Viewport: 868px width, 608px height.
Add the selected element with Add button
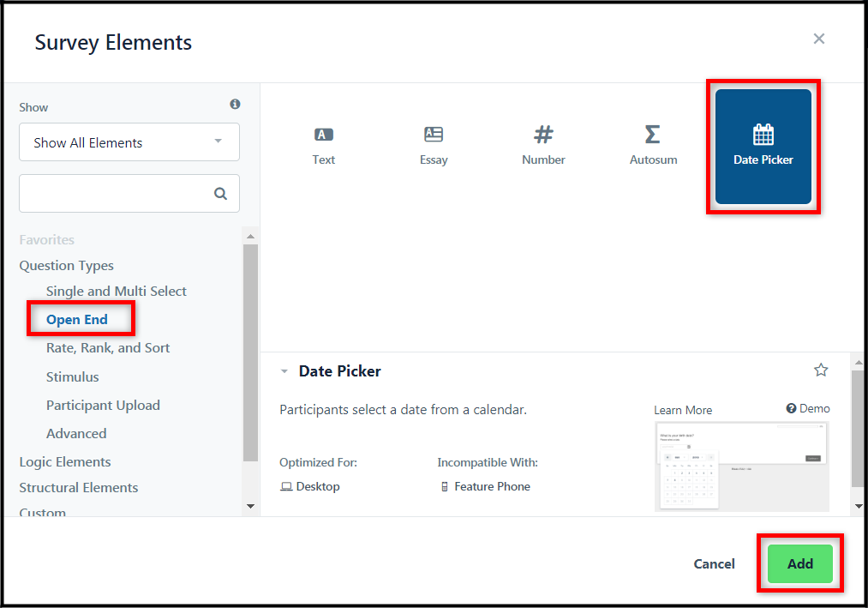(800, 563)
